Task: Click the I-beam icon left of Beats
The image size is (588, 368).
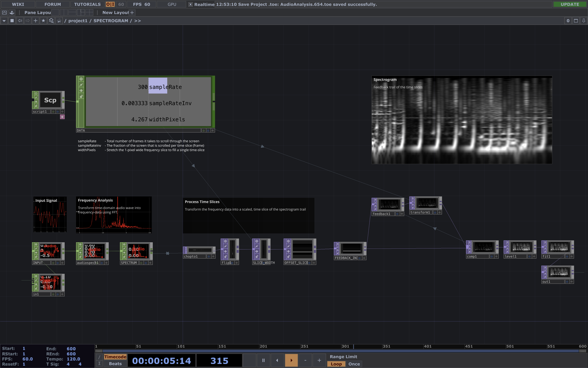Action: tap(99, 364)
